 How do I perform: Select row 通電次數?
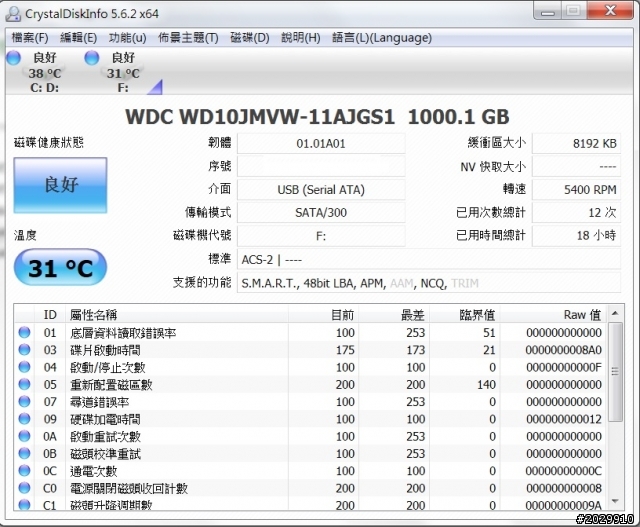click(x=310, y=471)
